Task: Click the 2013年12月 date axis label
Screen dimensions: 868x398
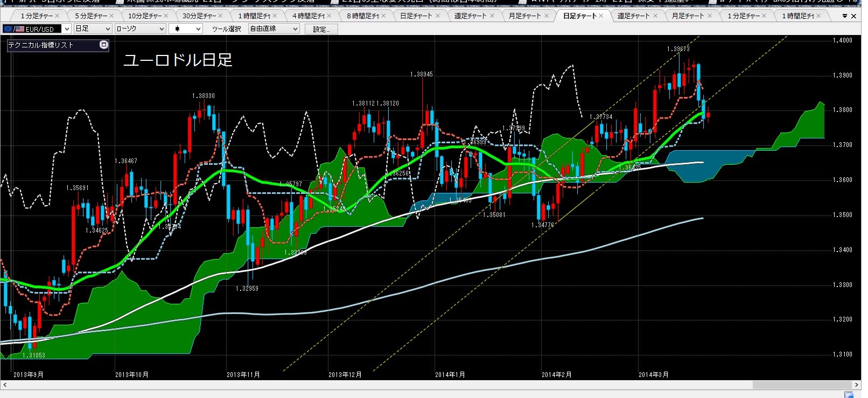Action: pyautogui.click(x=345, y=375)
